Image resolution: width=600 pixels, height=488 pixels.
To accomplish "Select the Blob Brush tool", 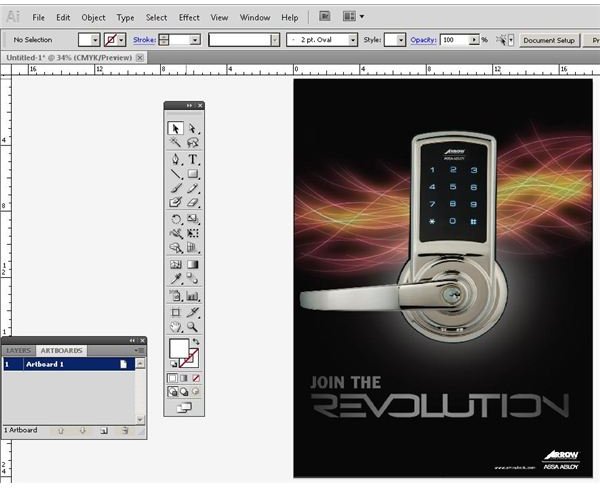I will (x=176, y=202).
